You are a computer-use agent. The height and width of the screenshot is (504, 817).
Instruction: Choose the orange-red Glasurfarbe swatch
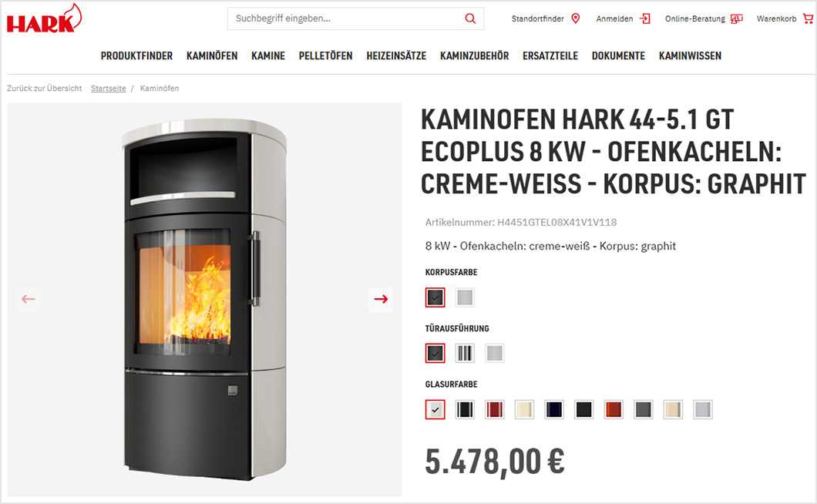(x=614, y=410)
